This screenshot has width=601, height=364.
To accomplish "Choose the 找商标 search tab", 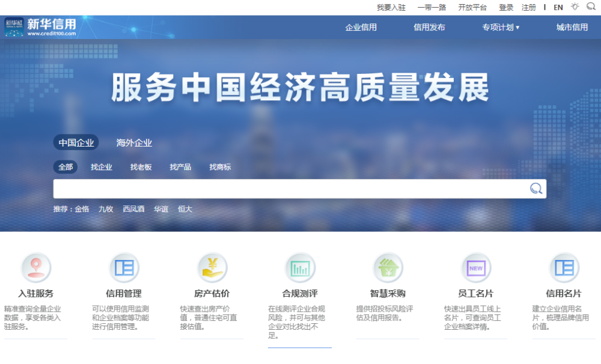I will point(220,167).
